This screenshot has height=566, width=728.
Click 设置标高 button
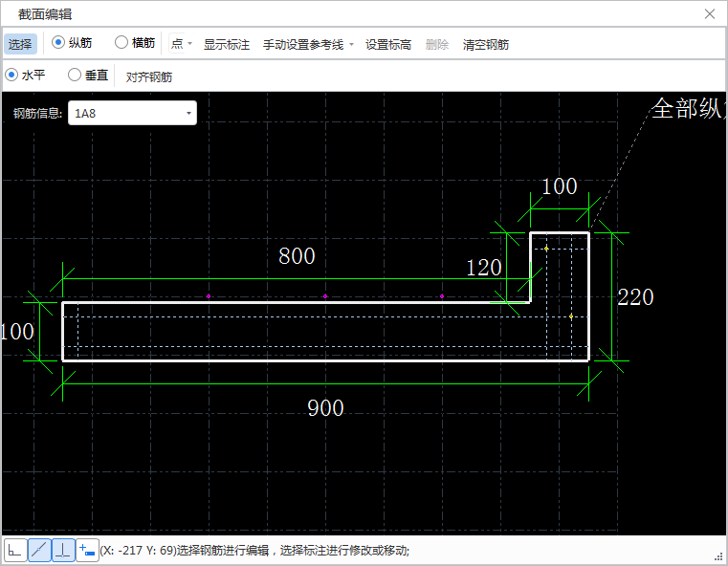[388, 45]
